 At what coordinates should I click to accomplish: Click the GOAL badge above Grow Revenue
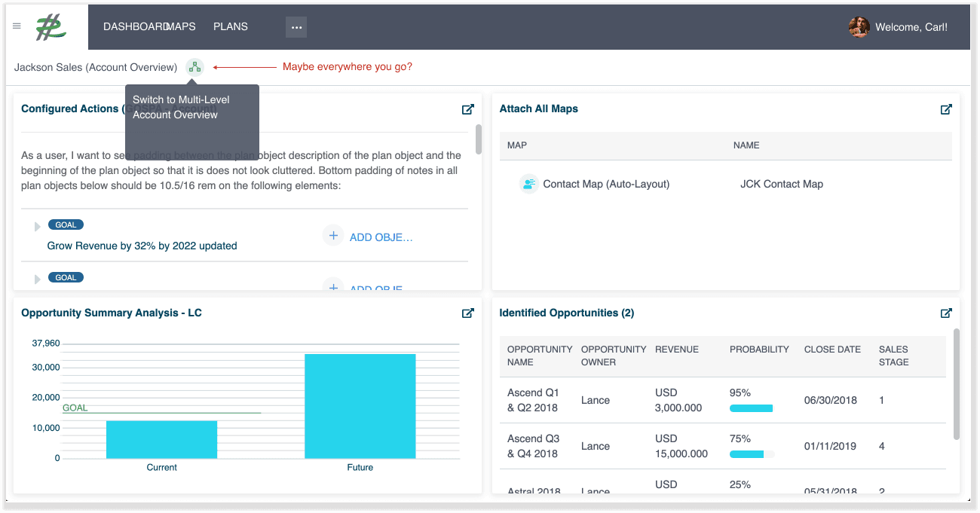click(66, 224)
